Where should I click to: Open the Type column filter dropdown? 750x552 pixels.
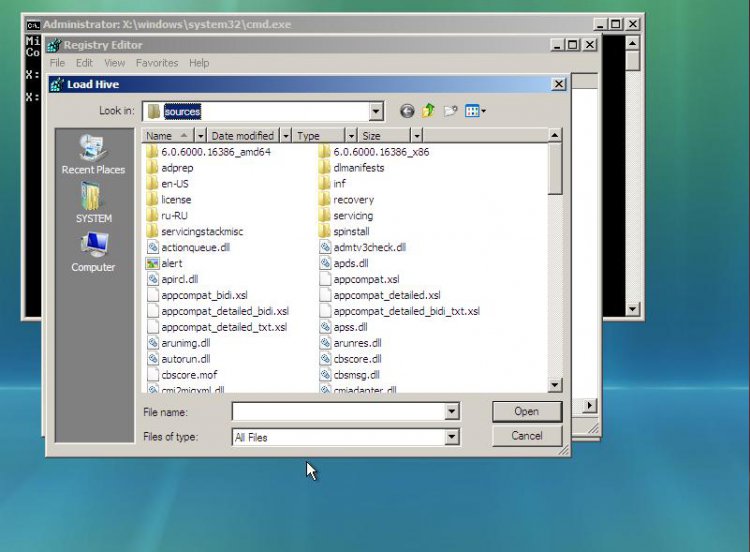coord(351,136)
